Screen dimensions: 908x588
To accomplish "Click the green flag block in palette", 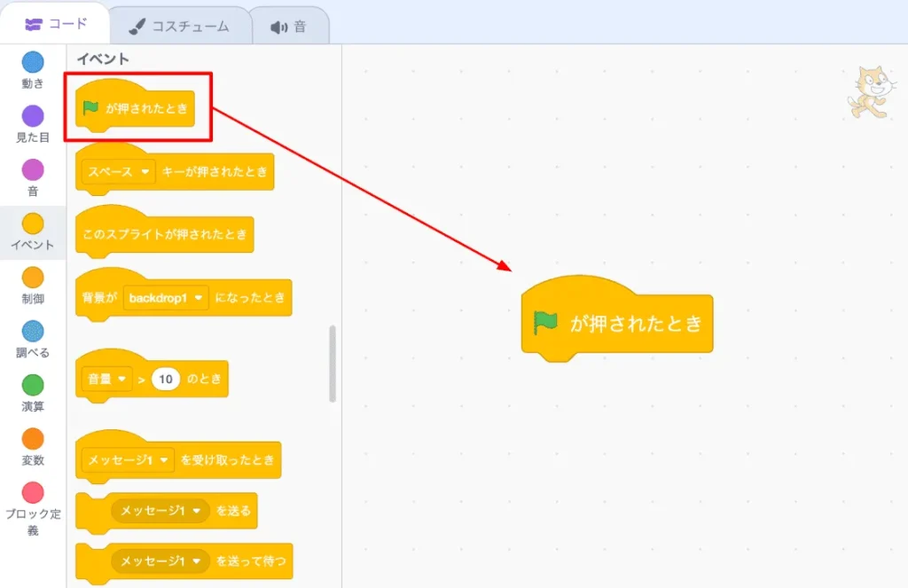I will [135, 106].
